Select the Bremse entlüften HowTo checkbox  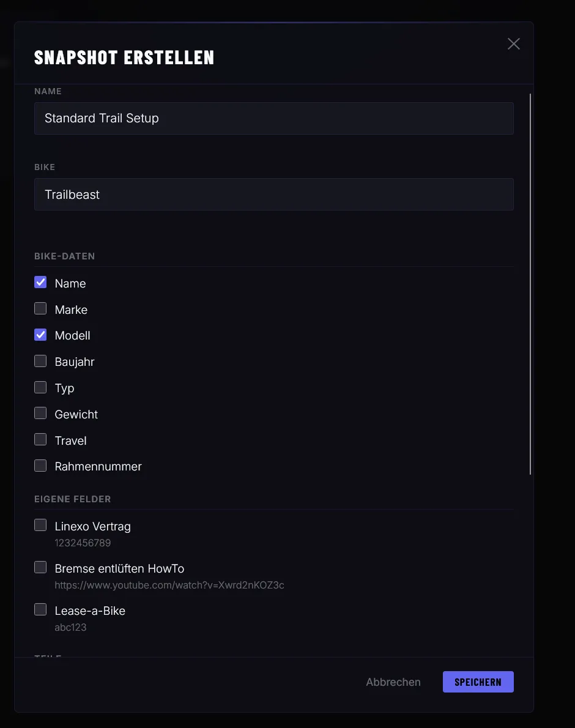[x=40, y=568]
